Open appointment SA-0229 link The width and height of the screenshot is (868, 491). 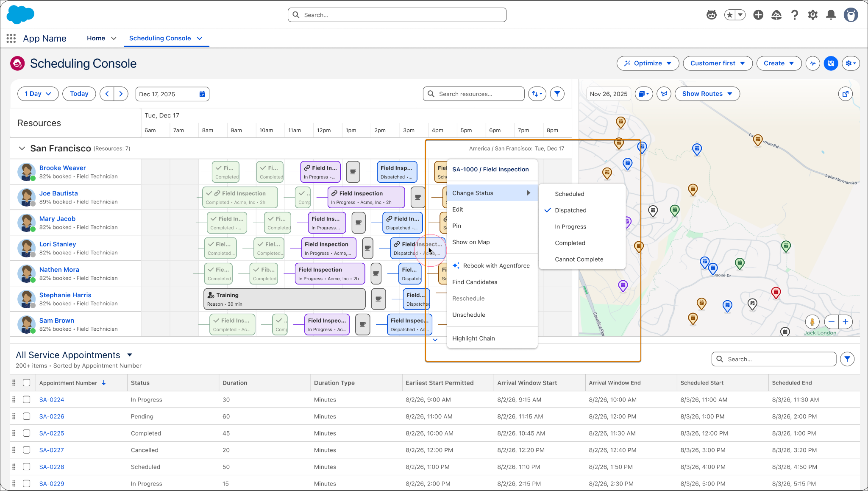[x=52, y=483]
